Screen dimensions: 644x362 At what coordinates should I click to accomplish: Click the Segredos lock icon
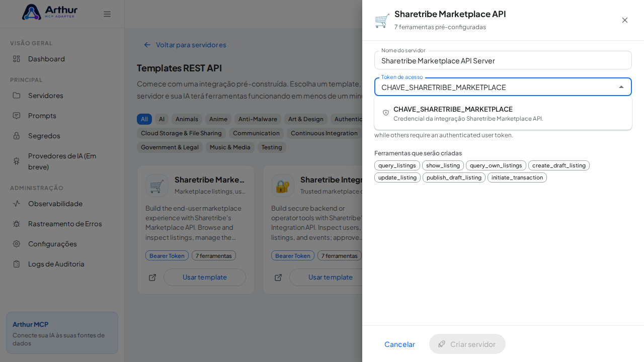(x=17, y=136)
